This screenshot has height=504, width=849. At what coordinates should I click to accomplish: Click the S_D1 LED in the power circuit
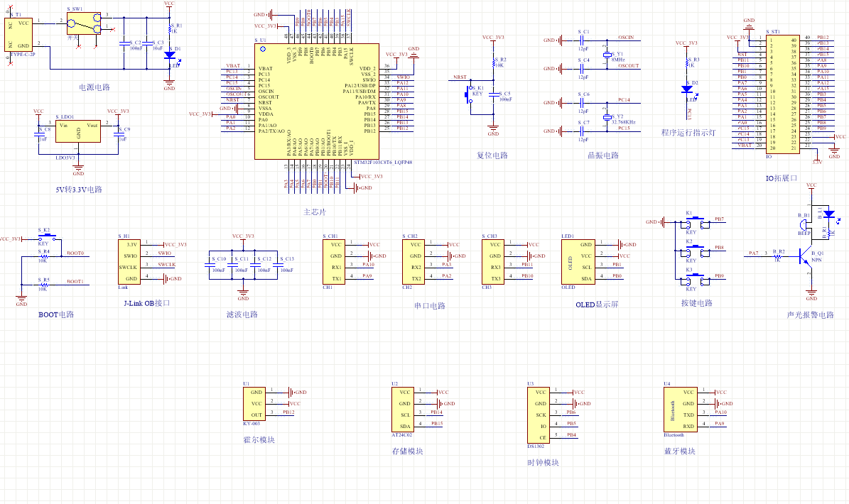coord(170,55)
